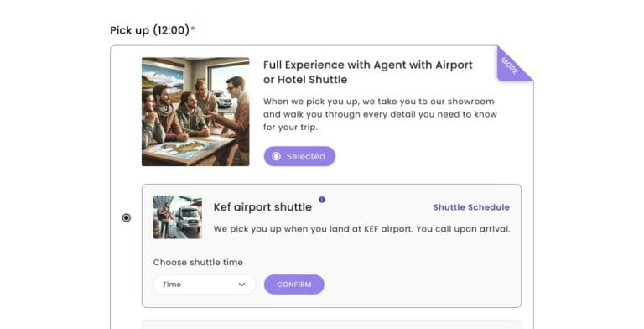Select the Kef airport shuttle radio button

(127, 217)
